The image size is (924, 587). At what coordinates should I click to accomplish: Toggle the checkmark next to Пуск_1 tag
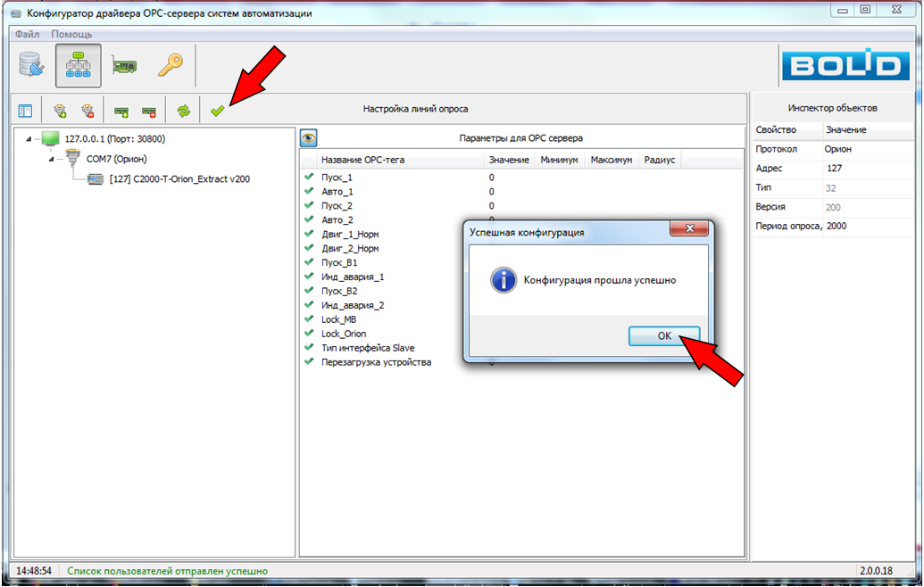coord(309,178)
